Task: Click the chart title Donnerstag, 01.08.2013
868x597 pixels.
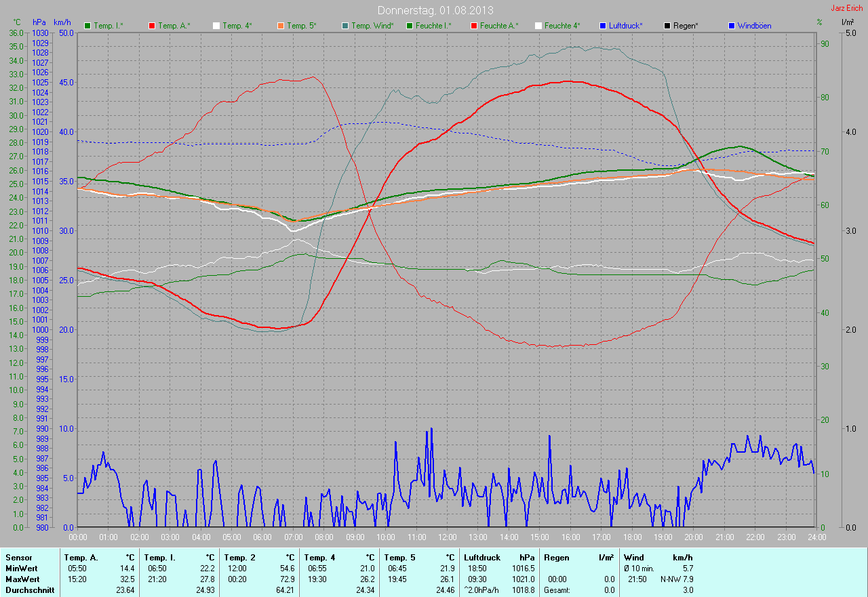Action: coord(435,10)
